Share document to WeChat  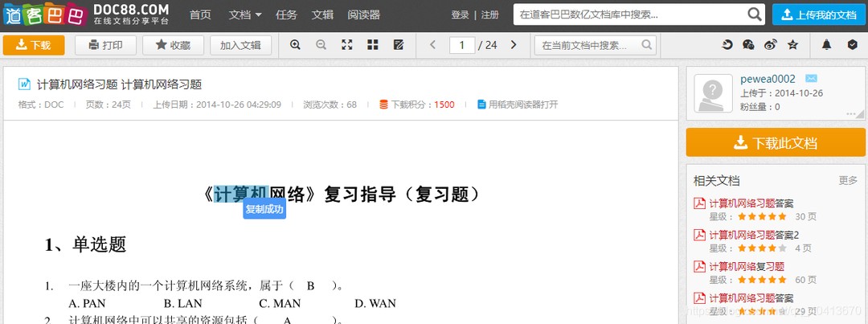(x=749, y=45)
